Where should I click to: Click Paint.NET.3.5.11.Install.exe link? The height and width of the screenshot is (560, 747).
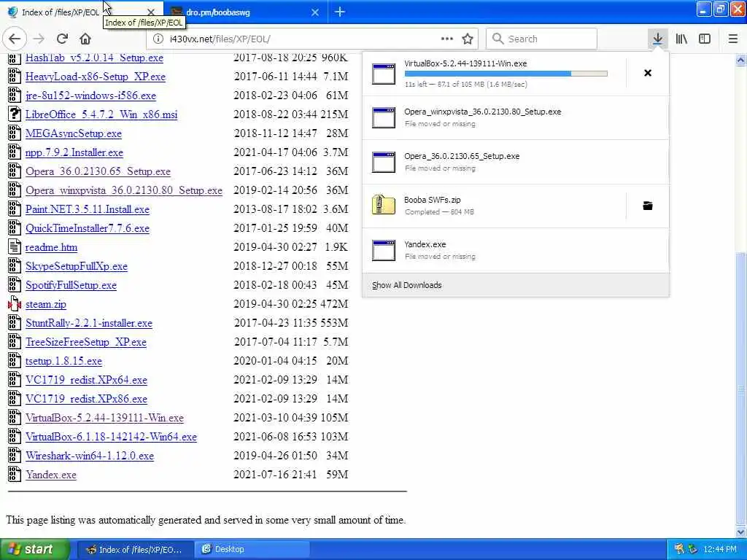(x=88, y=209)
